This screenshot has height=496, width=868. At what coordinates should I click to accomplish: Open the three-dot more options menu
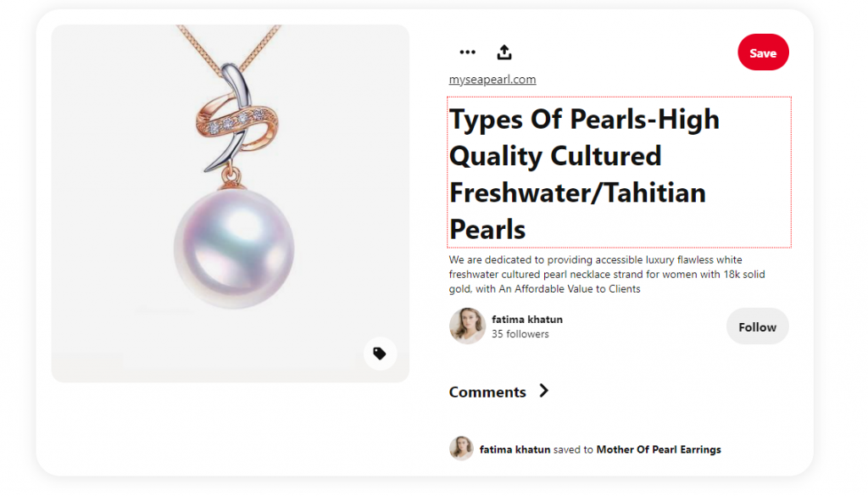click(467, 53)
